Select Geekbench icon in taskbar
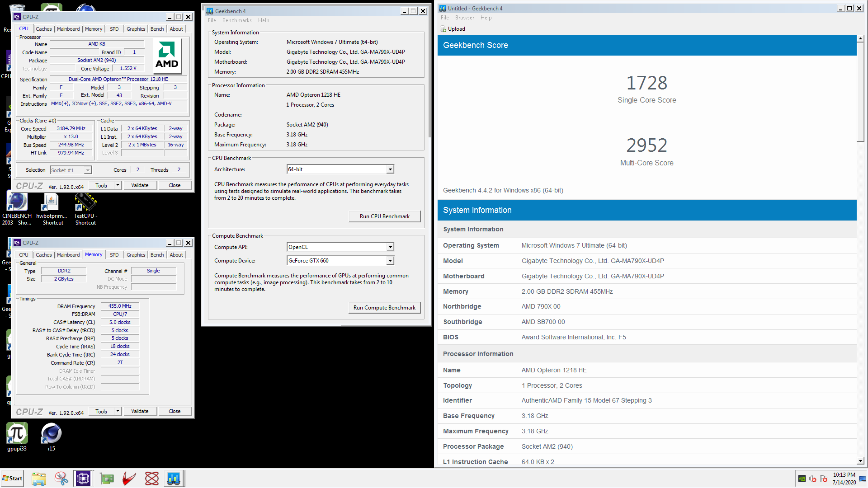This screenshot has width=868, height=488. pyautogui.click(x=174, y=479)
